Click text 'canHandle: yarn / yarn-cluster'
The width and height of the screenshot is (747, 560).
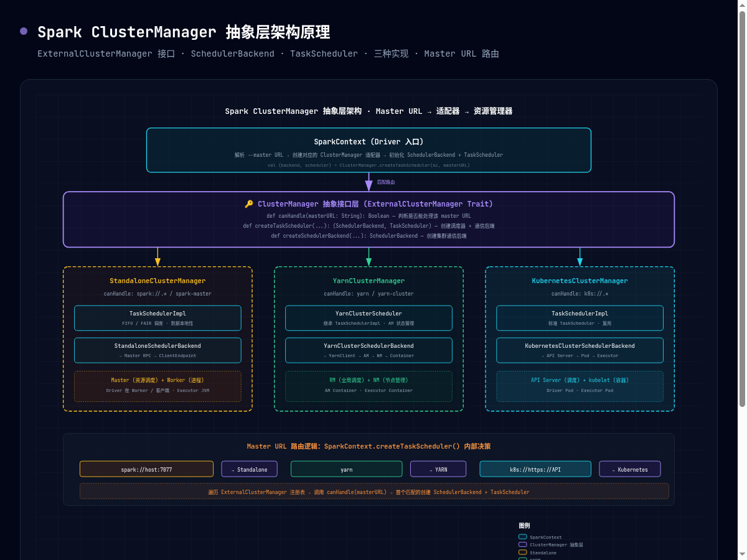tap(369, 294)
